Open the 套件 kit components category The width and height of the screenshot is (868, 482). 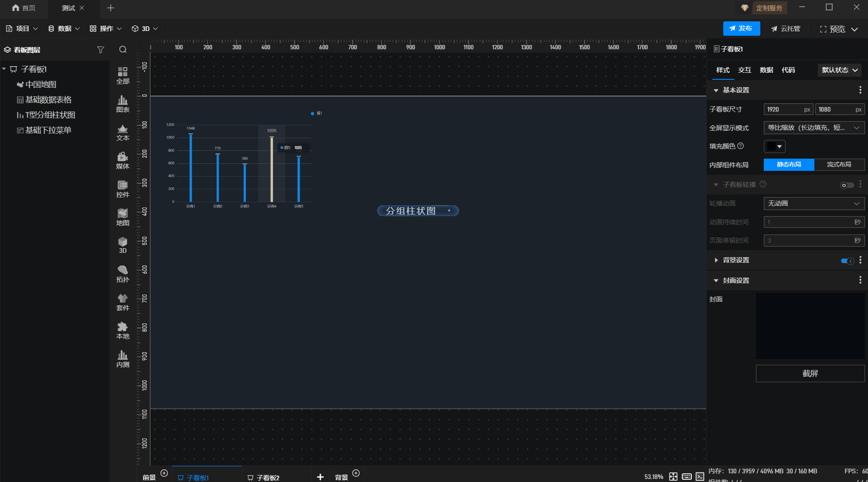(x=123, y=302)
